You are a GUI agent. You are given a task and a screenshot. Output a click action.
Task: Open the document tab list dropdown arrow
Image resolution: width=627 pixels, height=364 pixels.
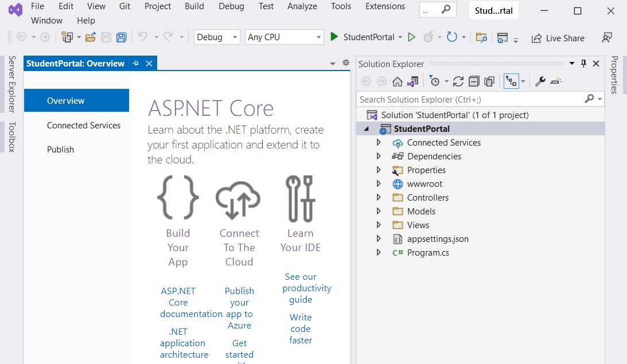pyautogui.click(x=332, y=64)
